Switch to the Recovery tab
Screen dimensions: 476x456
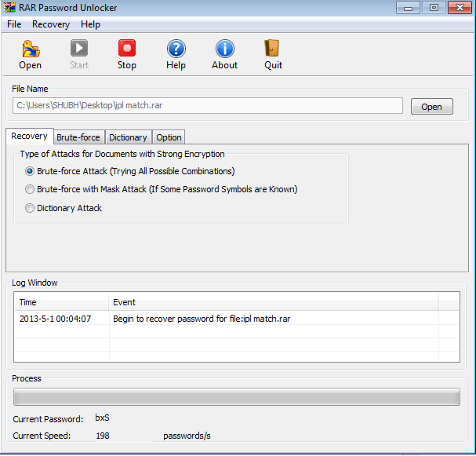30,136
